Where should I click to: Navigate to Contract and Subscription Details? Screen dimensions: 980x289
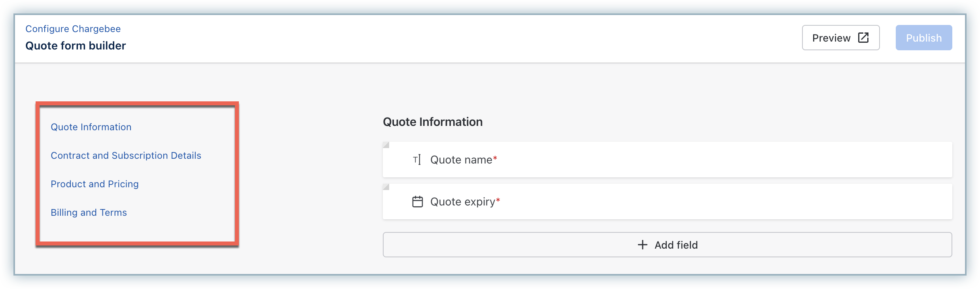click(126, 156)
